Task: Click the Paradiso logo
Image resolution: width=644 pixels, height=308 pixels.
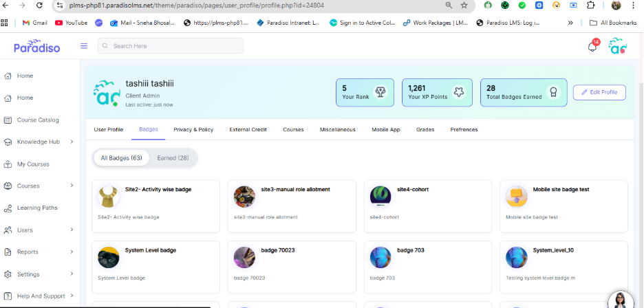Action: pos(36,46)
